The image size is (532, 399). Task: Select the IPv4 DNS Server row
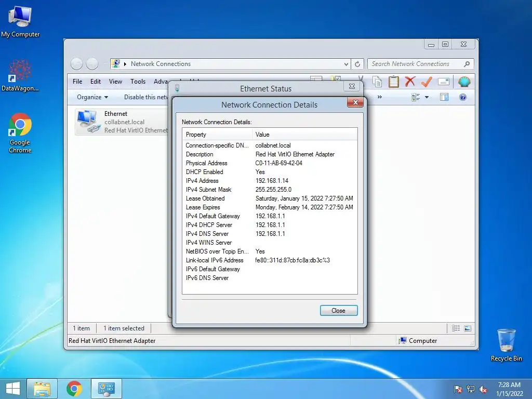click(x=270, y=234)
